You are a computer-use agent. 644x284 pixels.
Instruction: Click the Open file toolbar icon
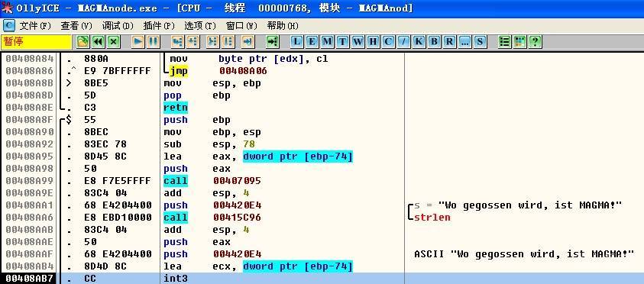tap(83, 41)
